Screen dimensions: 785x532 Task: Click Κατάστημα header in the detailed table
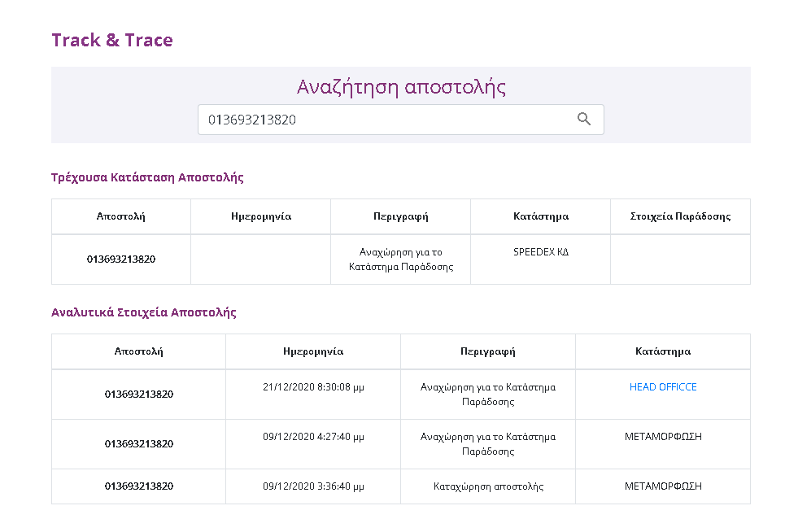(x=663, y=351)
